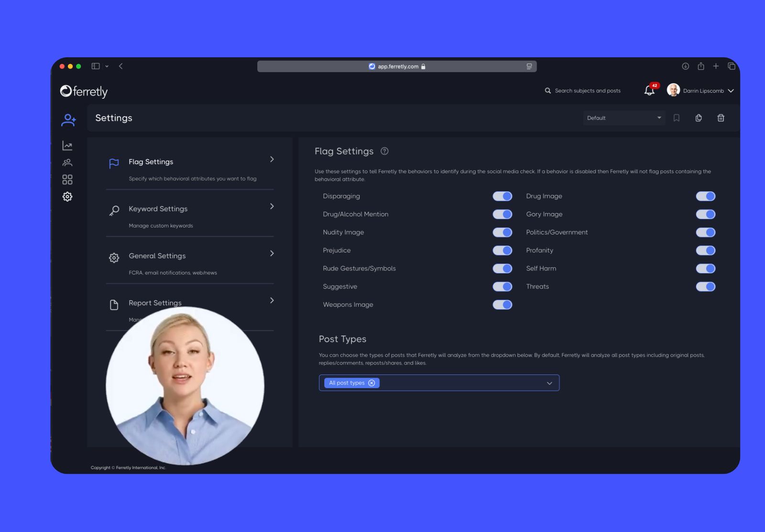The height and width of the screenshot is (532, 765).
Task: Select the General Settings section
Action: tap(271, 253)
